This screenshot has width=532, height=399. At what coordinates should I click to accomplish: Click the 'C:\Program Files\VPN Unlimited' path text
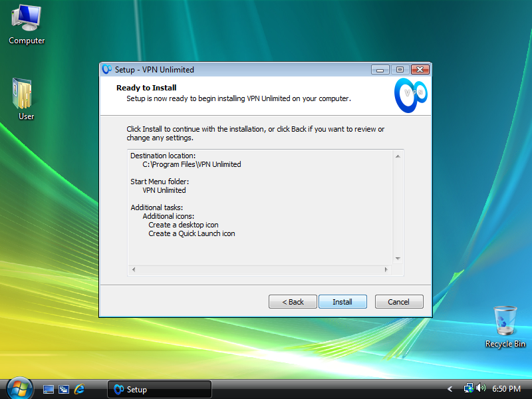coord(192,164)
